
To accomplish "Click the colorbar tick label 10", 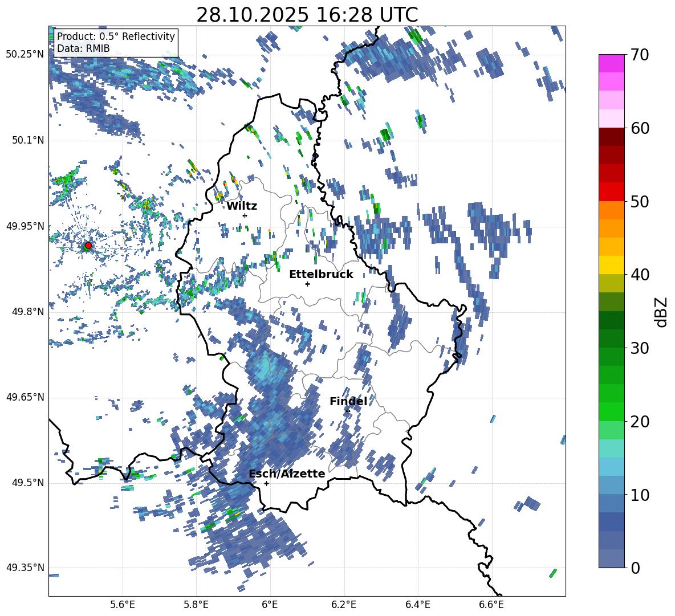I will [640, 495].
